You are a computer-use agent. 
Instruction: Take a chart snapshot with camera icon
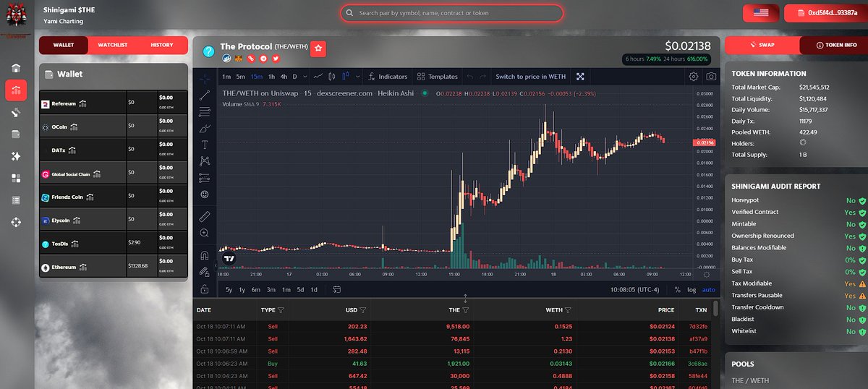711,77
